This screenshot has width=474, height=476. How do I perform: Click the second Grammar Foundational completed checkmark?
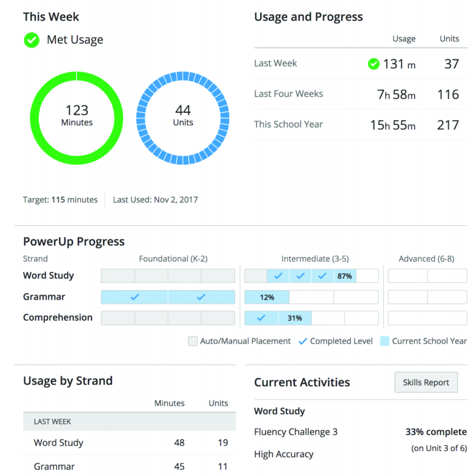201,297
